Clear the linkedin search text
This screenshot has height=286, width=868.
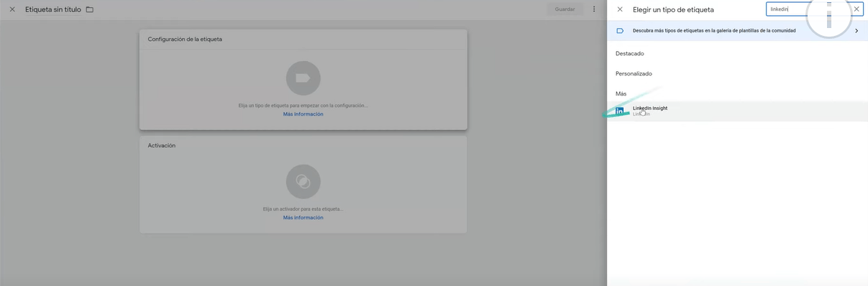click(x=856, y=9)
